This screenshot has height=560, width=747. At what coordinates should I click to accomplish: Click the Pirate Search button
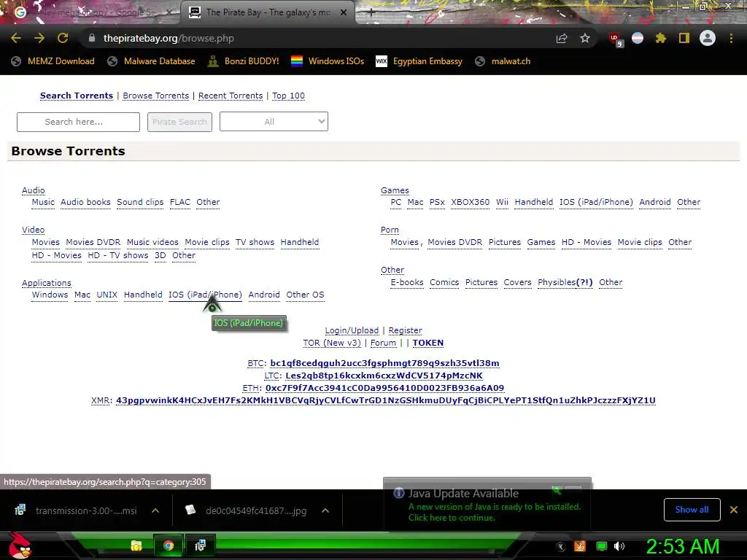coord(179,122)
